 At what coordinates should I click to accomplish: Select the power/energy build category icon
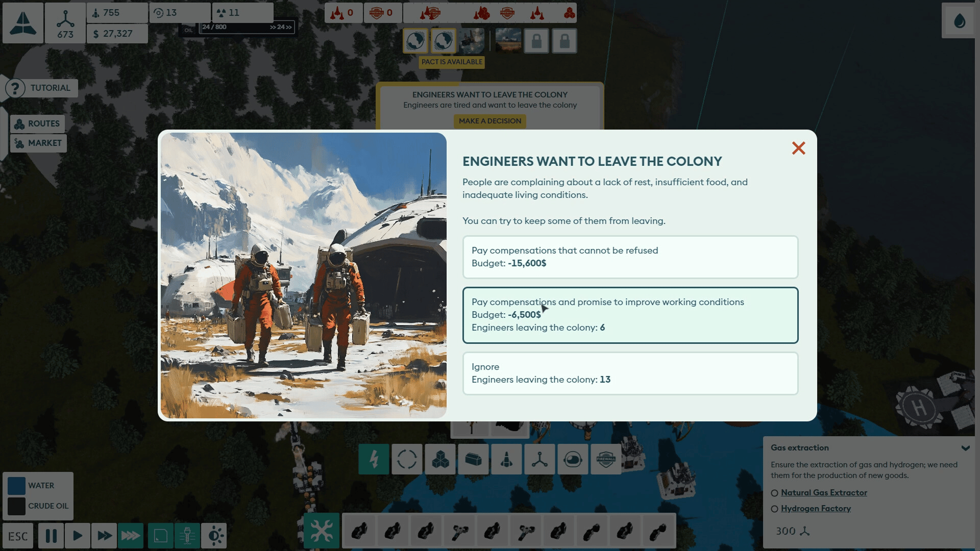[x=374, y=459]
